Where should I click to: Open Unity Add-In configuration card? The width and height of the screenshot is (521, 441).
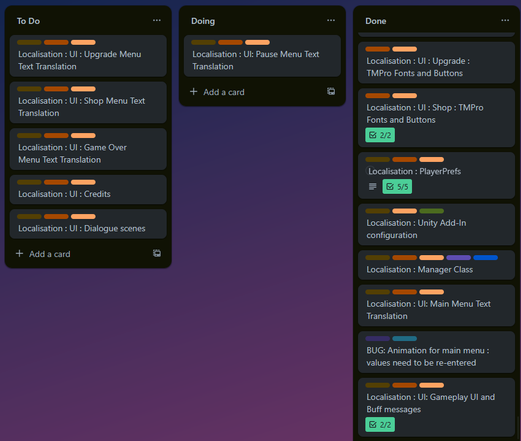coord(436,225)
